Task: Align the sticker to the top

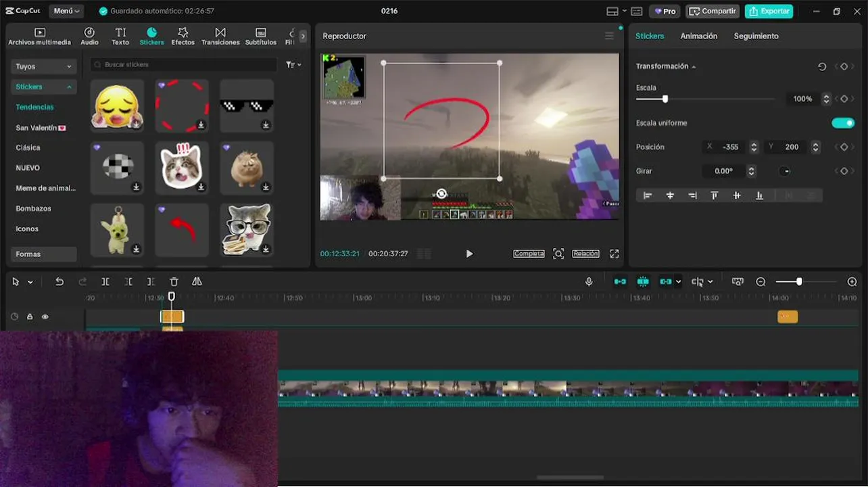Action: pos(715,195)
